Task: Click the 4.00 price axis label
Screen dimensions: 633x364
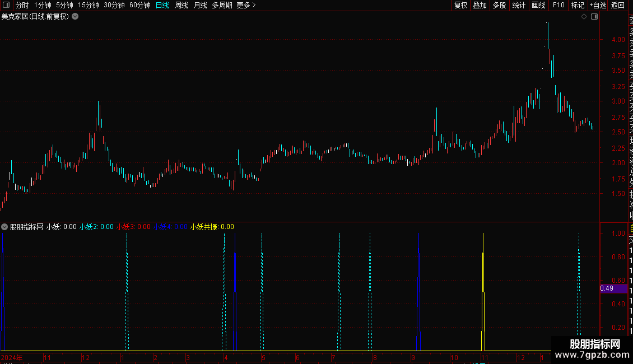Action: point(618,40)
